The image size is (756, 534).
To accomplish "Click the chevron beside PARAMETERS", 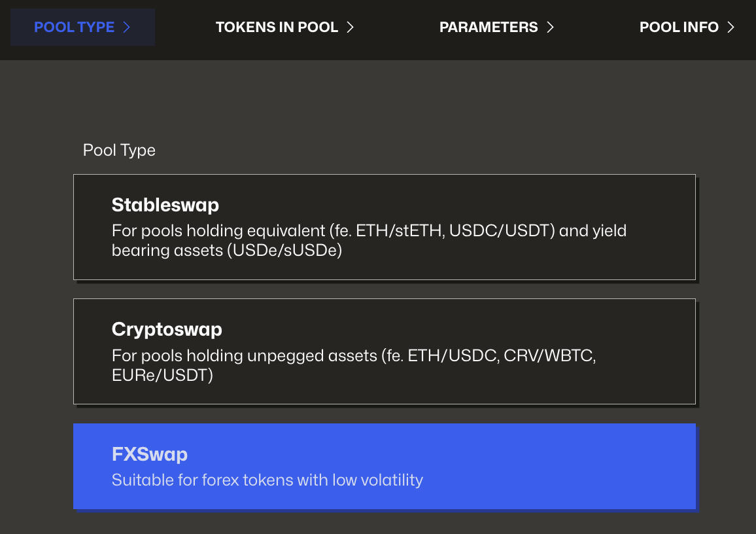I will point(551,27).
